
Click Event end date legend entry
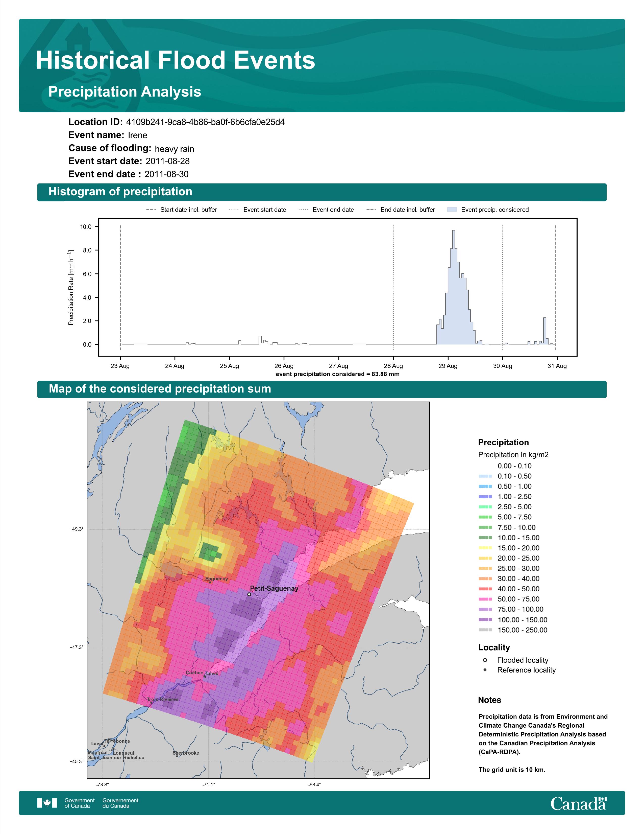pos(326,210)
